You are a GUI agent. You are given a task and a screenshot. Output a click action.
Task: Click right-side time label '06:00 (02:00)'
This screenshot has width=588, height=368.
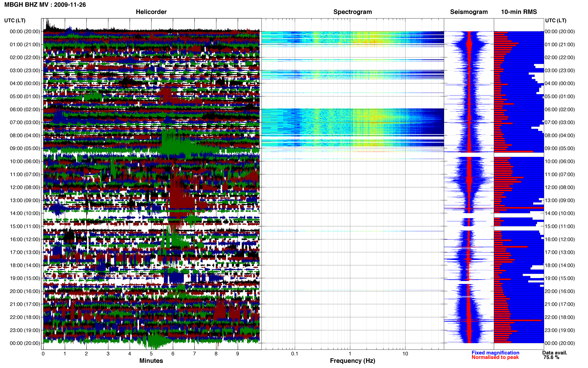(560, 110)
